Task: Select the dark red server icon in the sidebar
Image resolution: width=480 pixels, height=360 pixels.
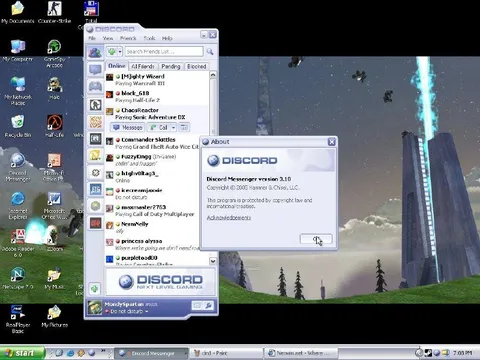Action: [x=96, y=223]
